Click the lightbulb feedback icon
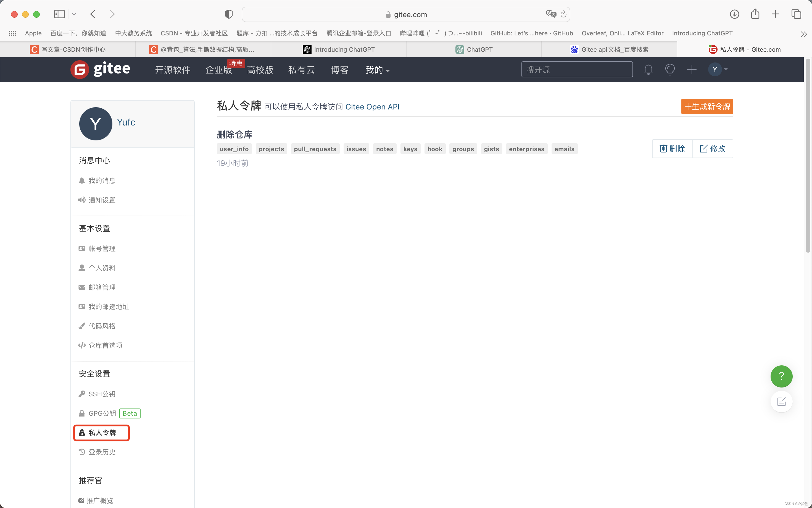 pyautogui.click(x=670, y=70)
